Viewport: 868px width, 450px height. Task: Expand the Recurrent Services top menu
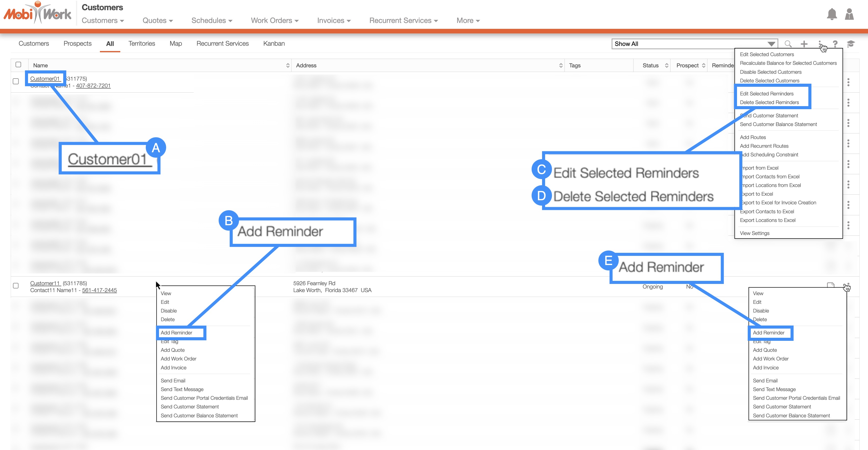(403, 21)
